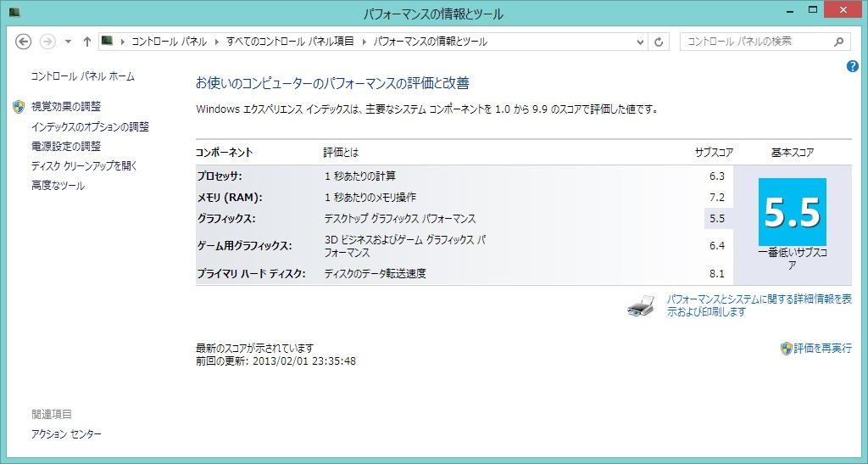Click the ディスクのデータ転送速度 description
The width and height of the screenshot is (868, 464).
click(376, 273)
